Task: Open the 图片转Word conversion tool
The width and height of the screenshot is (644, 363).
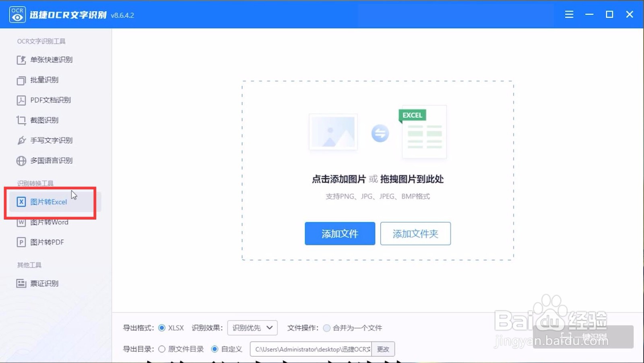Action: tap(48, 222)
